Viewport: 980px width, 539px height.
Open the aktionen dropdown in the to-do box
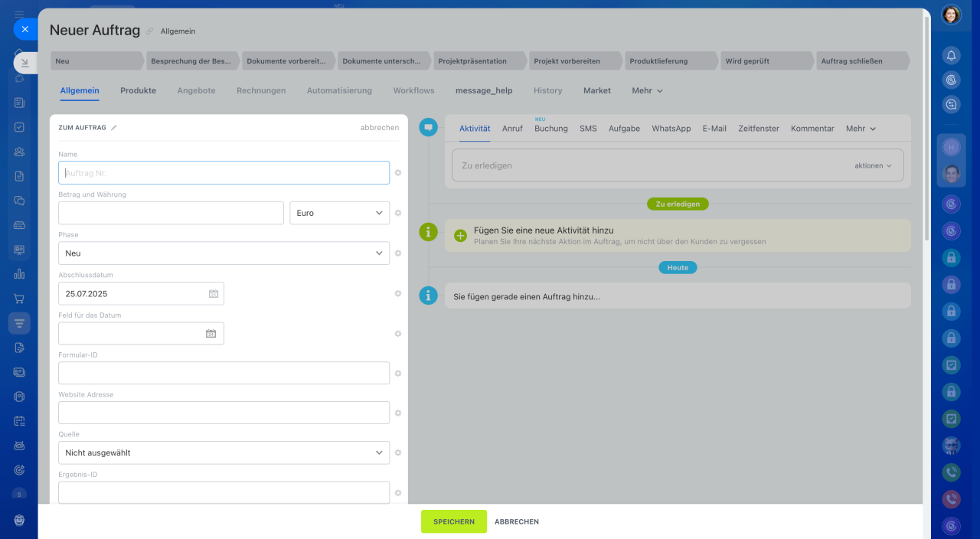[873, 165]
